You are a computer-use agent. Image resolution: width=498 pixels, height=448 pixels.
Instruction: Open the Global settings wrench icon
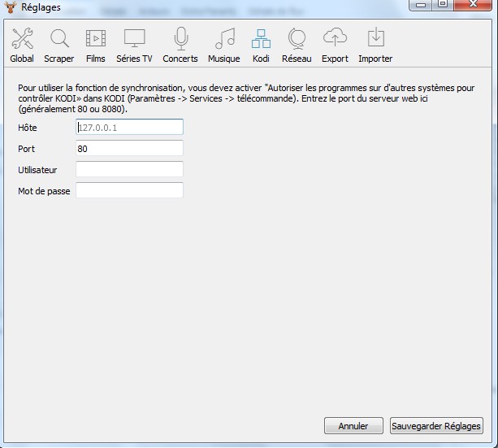point(22,38)
